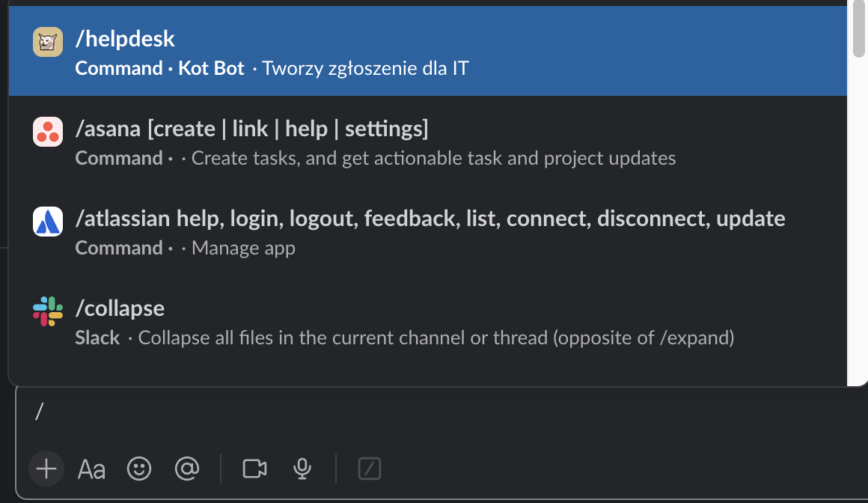The image size is (868, 503).
Task: Select the /helpdesk command
Action: point(125,38)
